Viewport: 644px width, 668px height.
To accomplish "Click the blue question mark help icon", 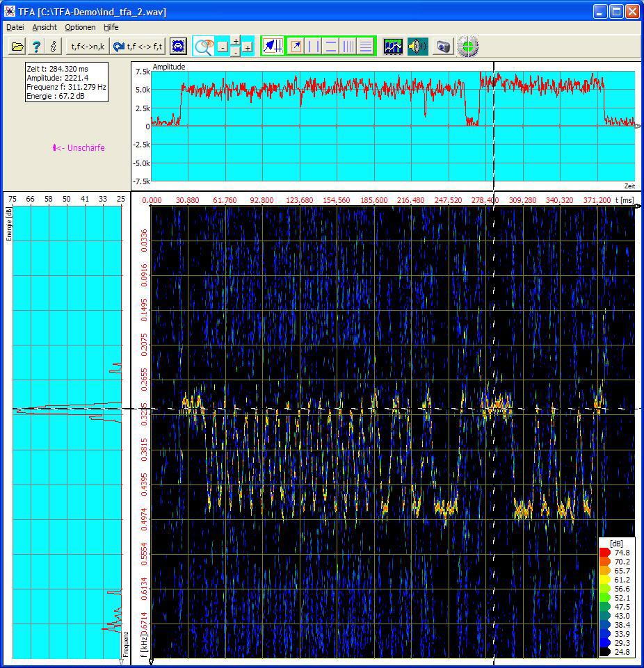I will click(36, 47).
